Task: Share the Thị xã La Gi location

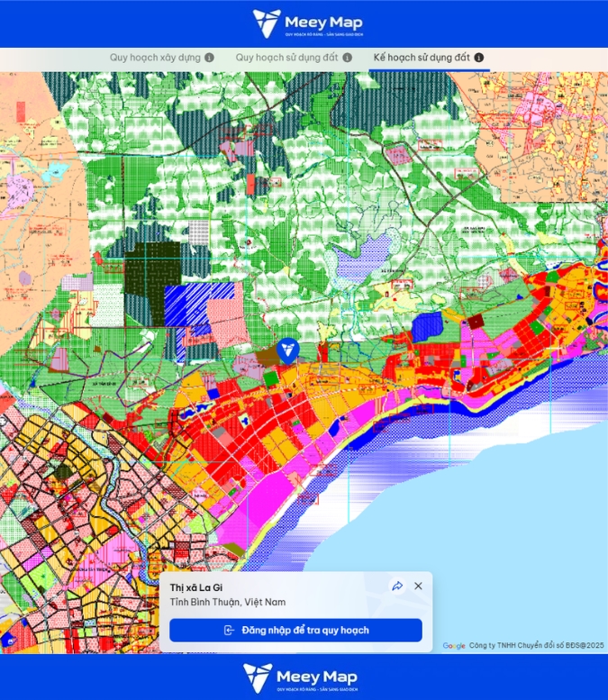Action: coord(397,586)
